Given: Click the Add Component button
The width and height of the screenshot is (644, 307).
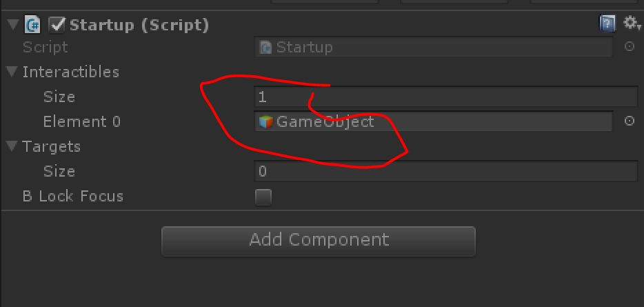Looking at the screenshot, I should coord(319,241).
